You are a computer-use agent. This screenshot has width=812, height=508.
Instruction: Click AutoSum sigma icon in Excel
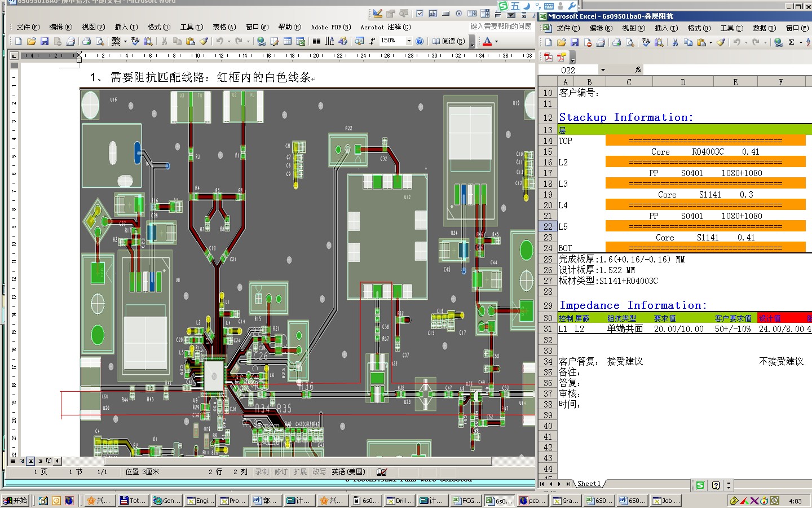[791, 42]
